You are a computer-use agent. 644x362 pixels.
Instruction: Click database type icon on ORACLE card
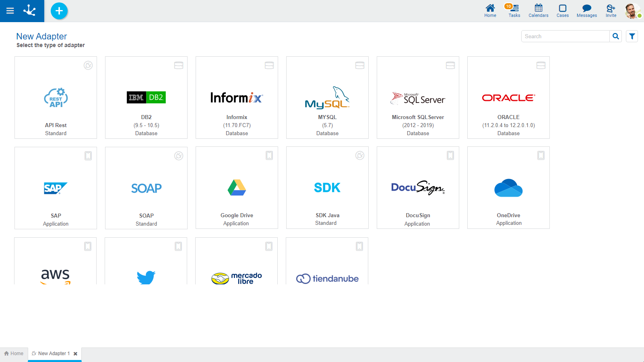[541, 65]
